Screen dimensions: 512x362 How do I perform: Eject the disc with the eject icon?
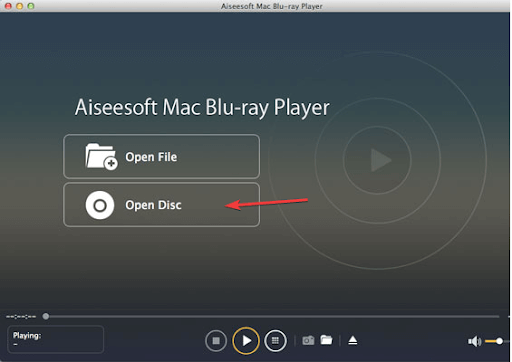click(x=353, y=340)
